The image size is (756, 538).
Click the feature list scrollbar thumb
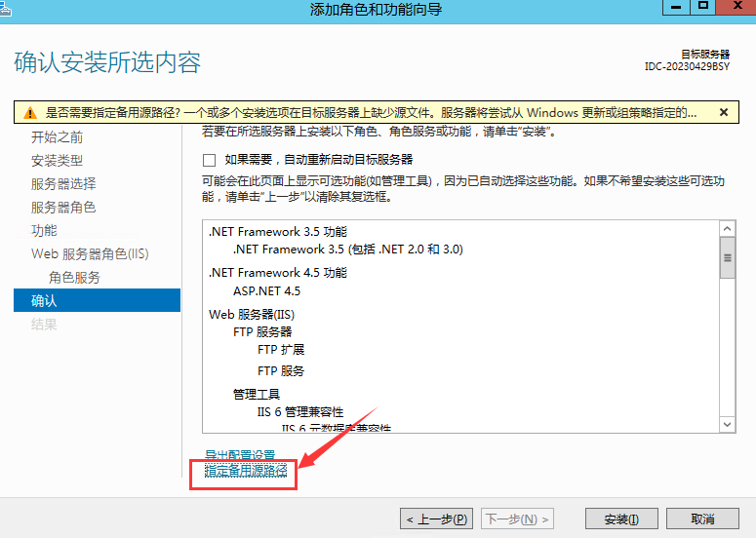(x=727, y=257)
